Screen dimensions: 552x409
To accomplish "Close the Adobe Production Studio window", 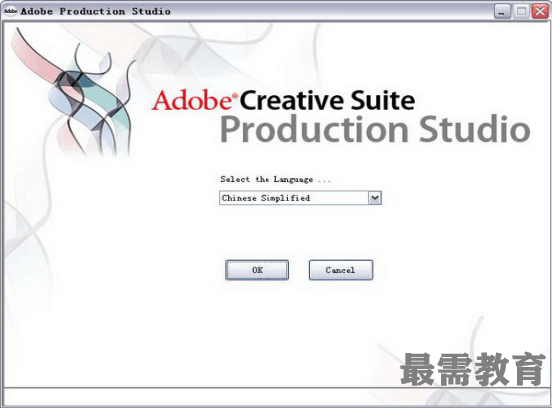I will (x=540, y=12).
